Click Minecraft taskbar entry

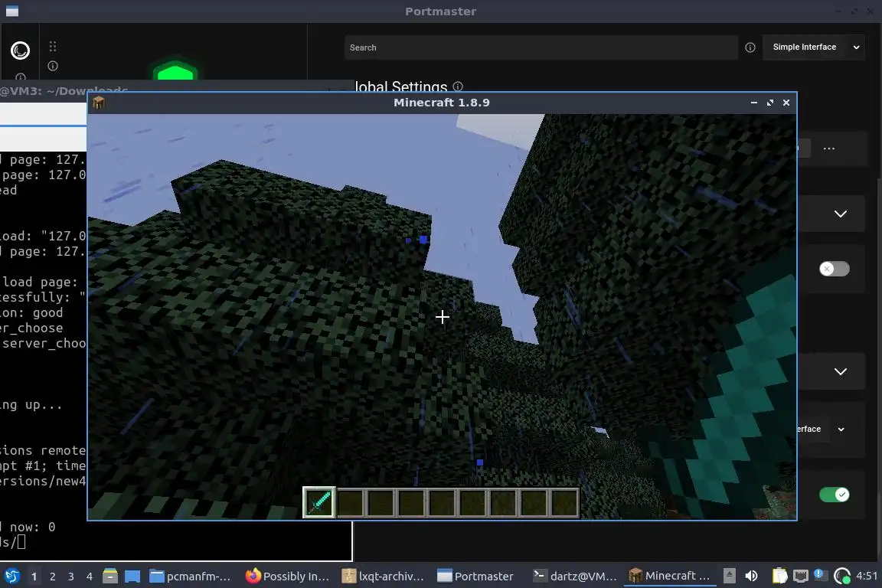click(x=669, y=577)
